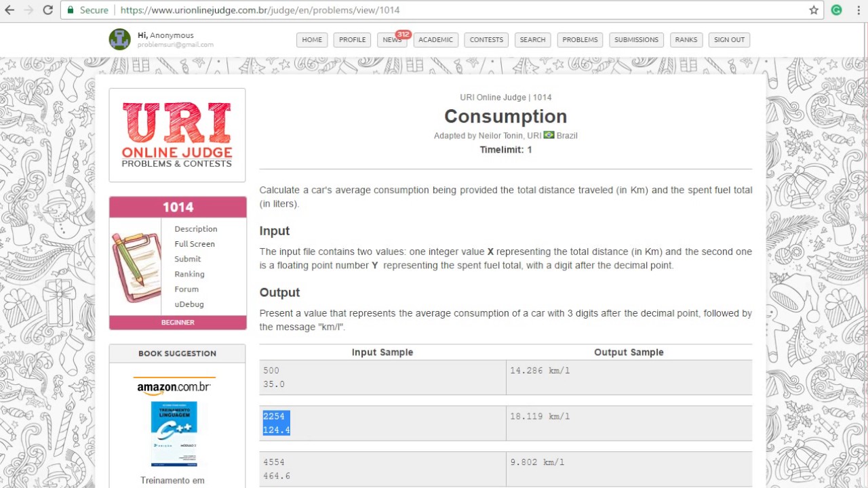This screenshot has height=488, width=868.
Task: Open the PROFILE menu item
Action: point(352,39)
